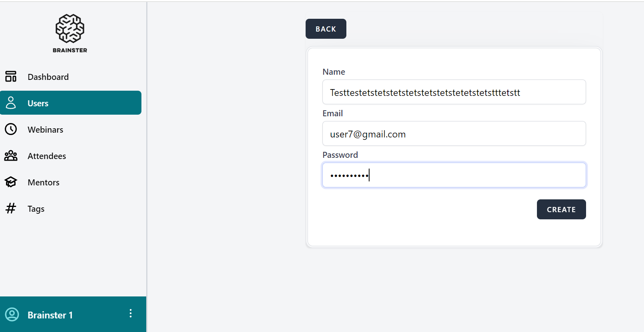The image size is (644, 332).
Task: Click the Password input field
Action: tap(454, 175)
